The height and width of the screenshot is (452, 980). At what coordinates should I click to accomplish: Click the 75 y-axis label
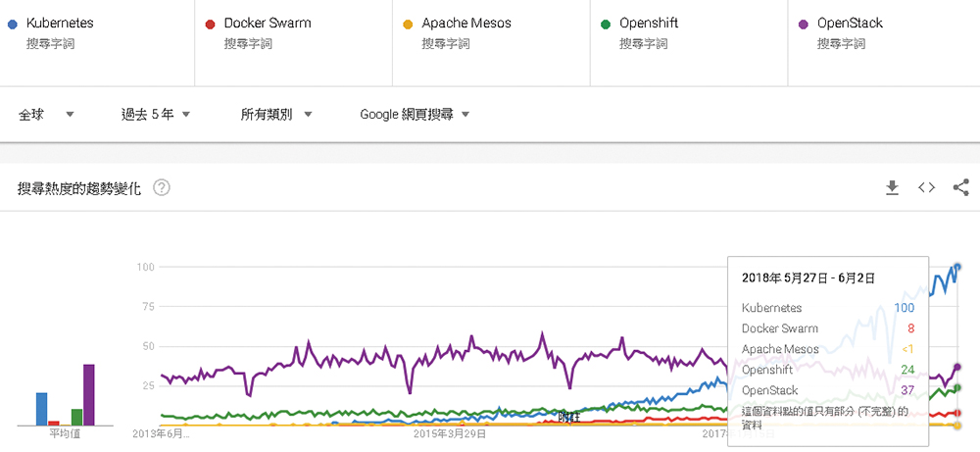[x=149, y=306]
